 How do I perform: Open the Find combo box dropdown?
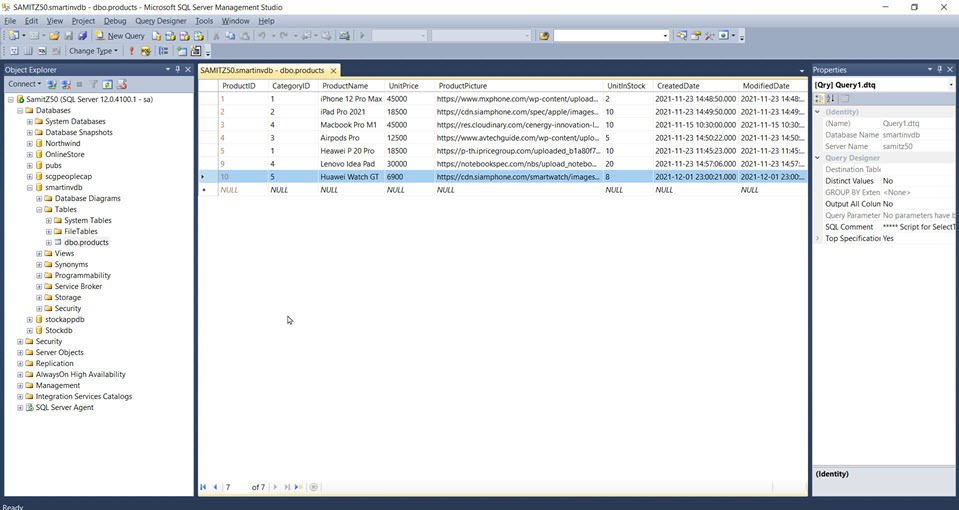pos(665,35)
